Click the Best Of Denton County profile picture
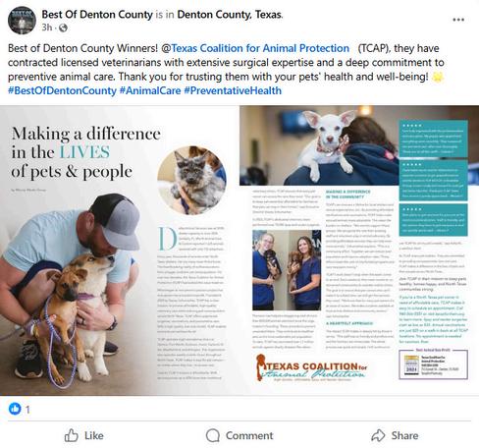Screen dimensions: 479x448 [x=22, y=21]
